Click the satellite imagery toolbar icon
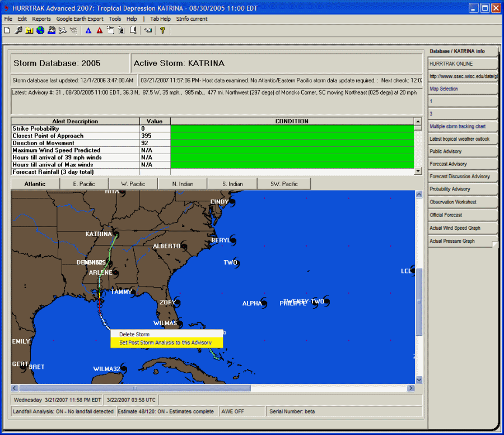504x435 pixels. coord(52,31)
